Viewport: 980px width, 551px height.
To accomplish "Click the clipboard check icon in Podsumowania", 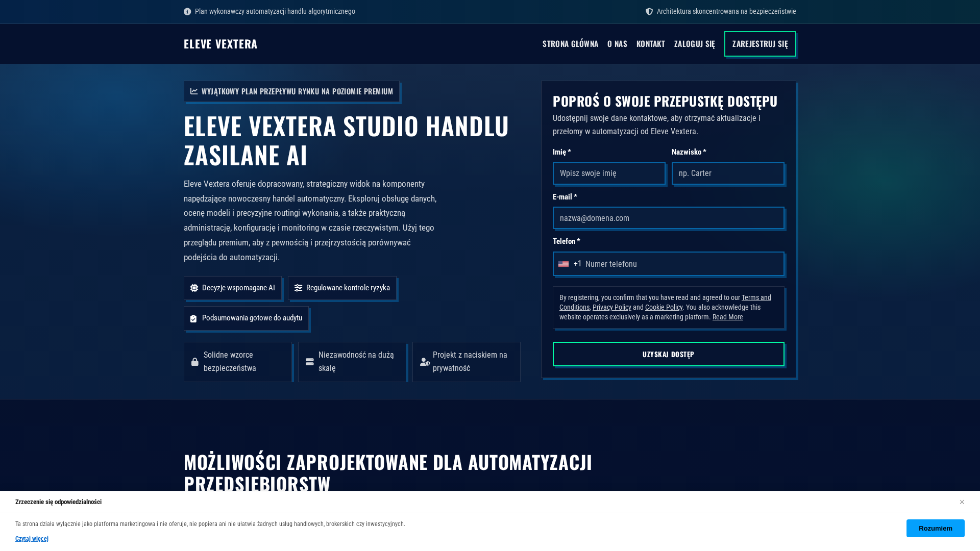I will 193,318.
